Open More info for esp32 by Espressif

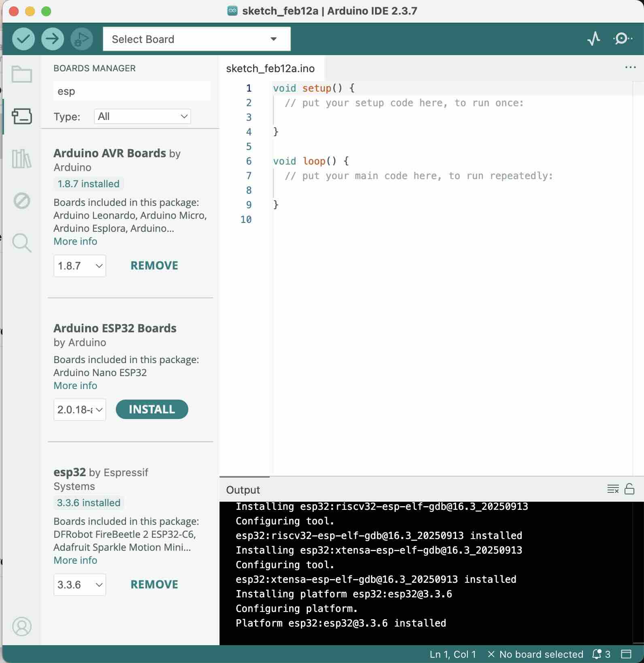click(75, 560)
